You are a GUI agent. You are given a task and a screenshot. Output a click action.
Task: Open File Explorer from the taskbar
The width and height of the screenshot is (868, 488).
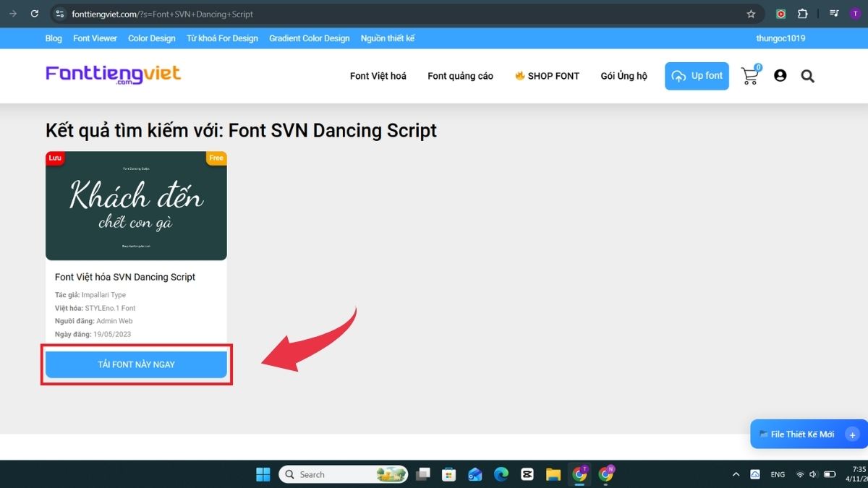tap(553, 474)
